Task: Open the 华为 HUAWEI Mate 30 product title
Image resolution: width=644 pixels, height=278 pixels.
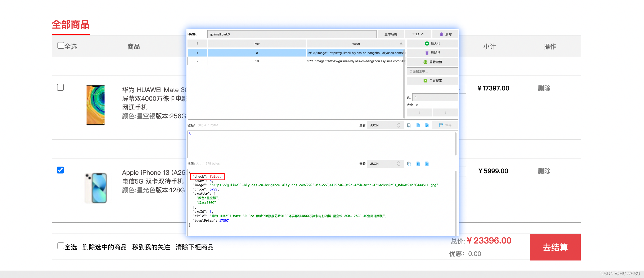Action: point(154,98)
